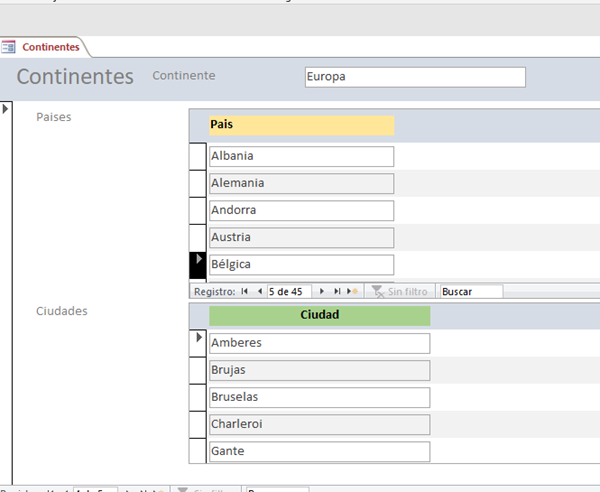Jump to last record in Paises navigator
The image size is (600, 492).
337,292
